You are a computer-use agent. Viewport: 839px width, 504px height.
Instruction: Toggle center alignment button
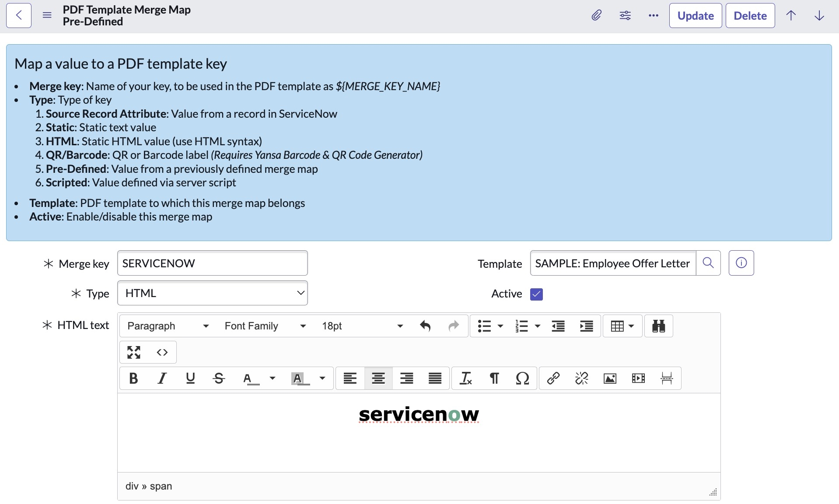point(378,378)
